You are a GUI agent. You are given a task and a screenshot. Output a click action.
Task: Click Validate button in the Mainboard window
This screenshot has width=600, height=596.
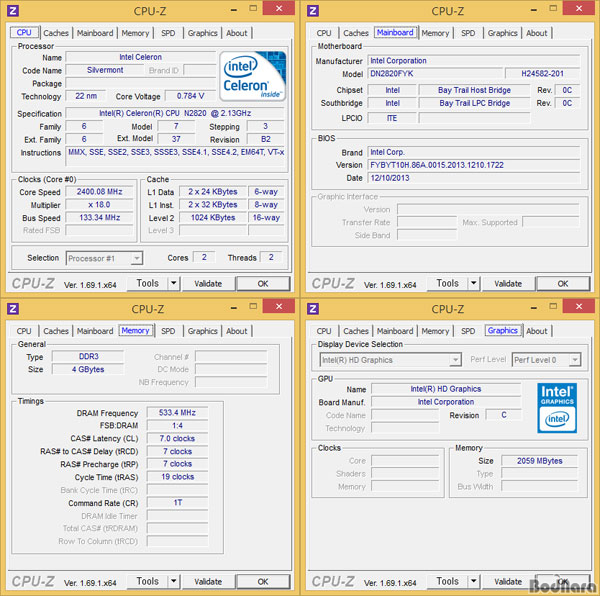click(508, 283)
